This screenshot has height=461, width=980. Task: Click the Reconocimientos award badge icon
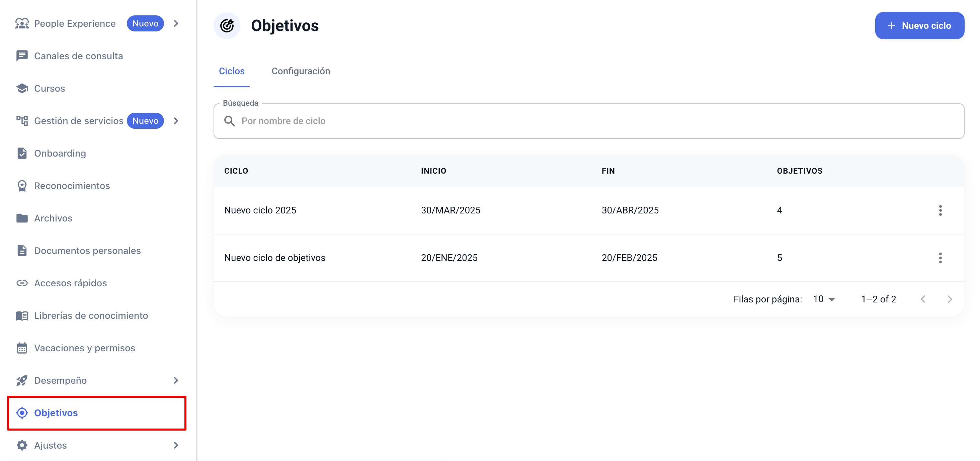[22, 186]
